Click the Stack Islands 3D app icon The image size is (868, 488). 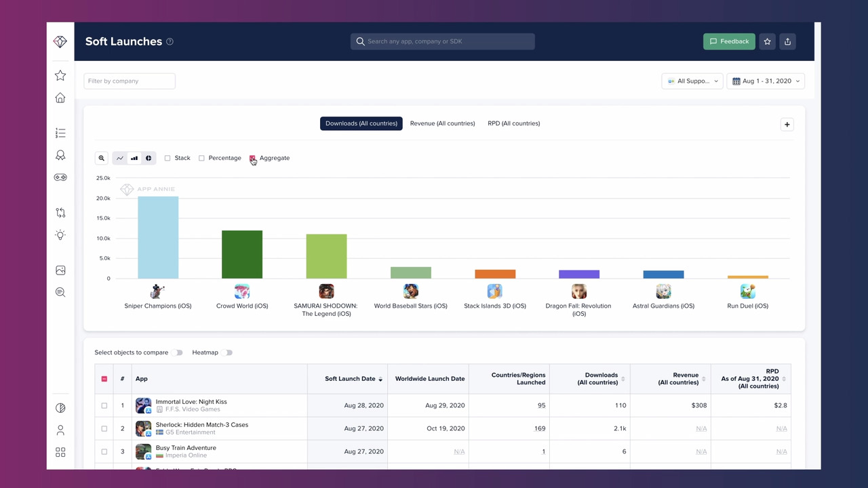(495, 291)
